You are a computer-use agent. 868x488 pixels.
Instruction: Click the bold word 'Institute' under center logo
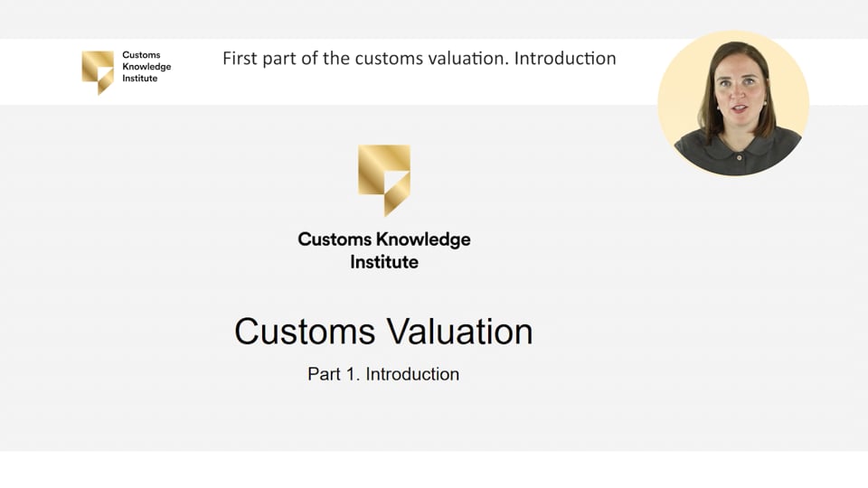point(384,262)
